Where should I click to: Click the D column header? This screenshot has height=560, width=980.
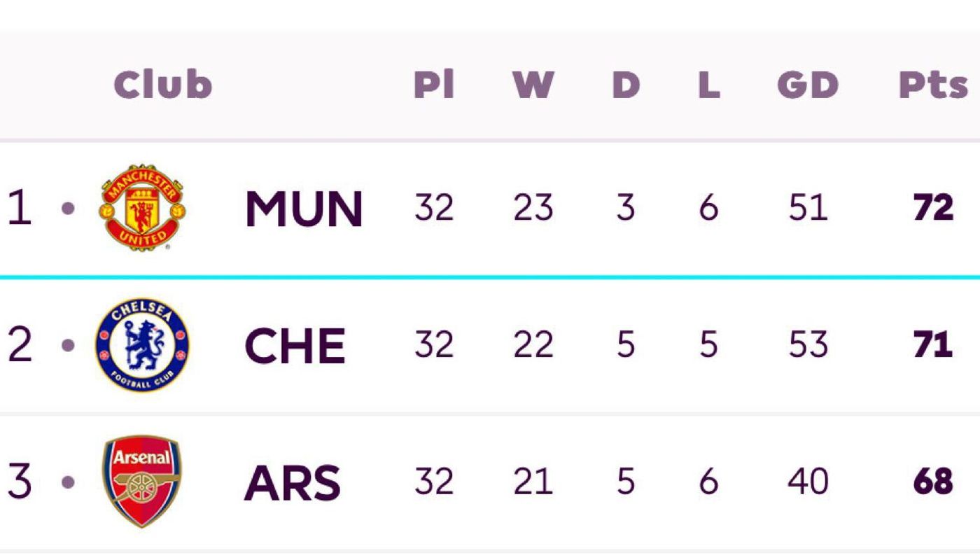pyautogui.click(x=626, y=85)
